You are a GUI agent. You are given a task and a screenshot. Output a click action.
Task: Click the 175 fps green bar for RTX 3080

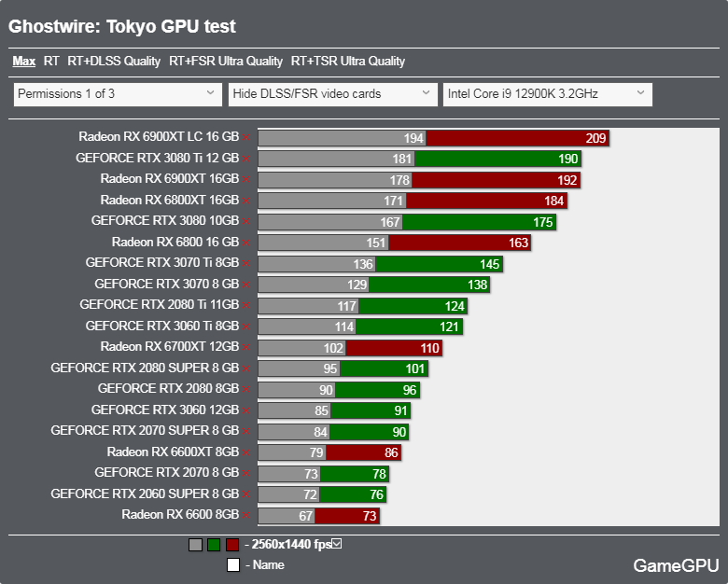coord(479,222)
